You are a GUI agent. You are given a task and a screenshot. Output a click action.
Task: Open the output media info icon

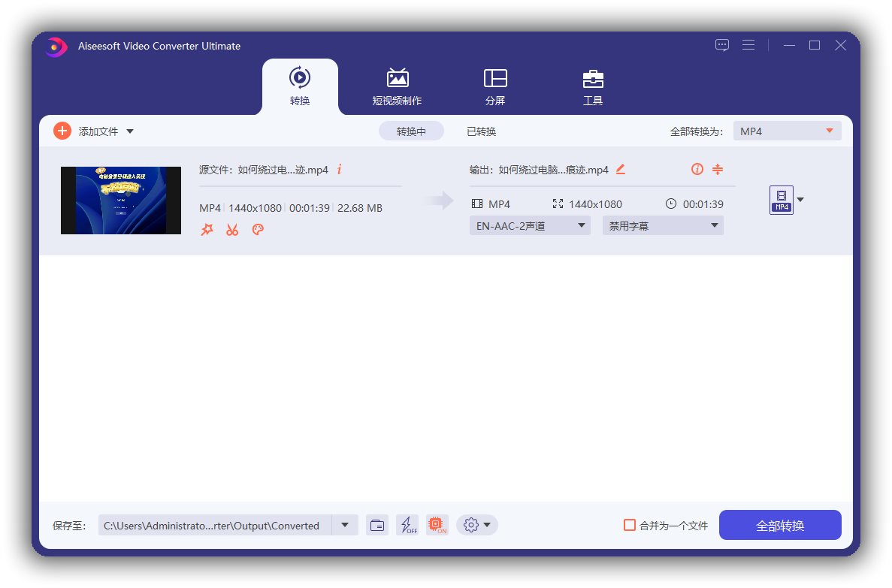click(697, 169)
